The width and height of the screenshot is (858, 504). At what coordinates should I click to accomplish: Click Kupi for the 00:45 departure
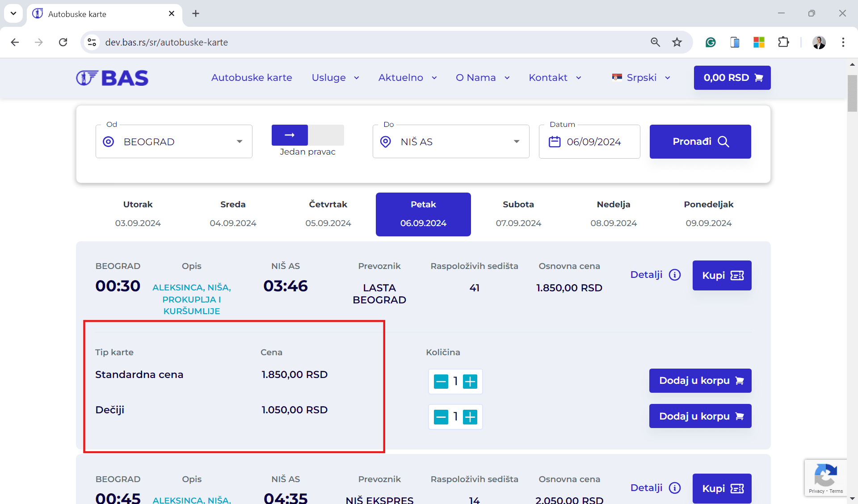click(x=722, y=488)
